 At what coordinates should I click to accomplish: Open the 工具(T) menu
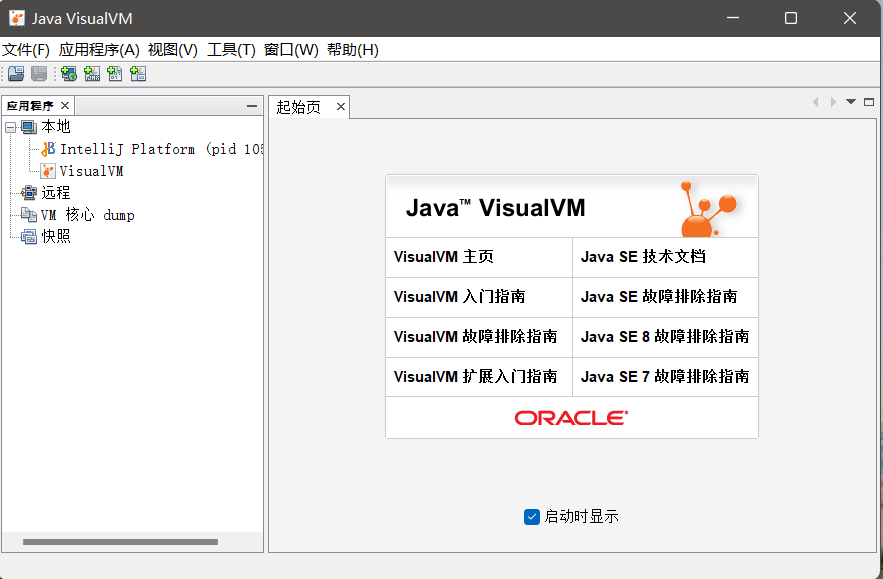pyautogui.click(x=231, y=50)
